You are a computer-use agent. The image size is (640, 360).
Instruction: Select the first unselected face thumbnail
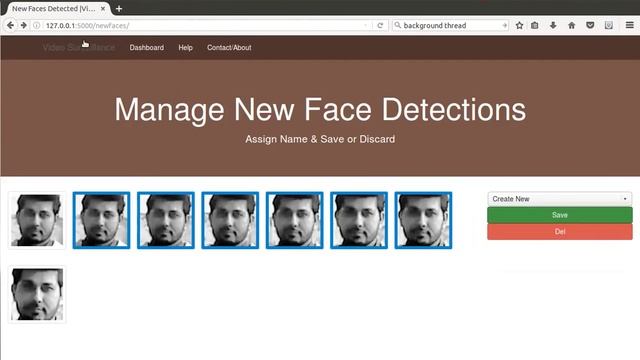(x=37, y=220)
